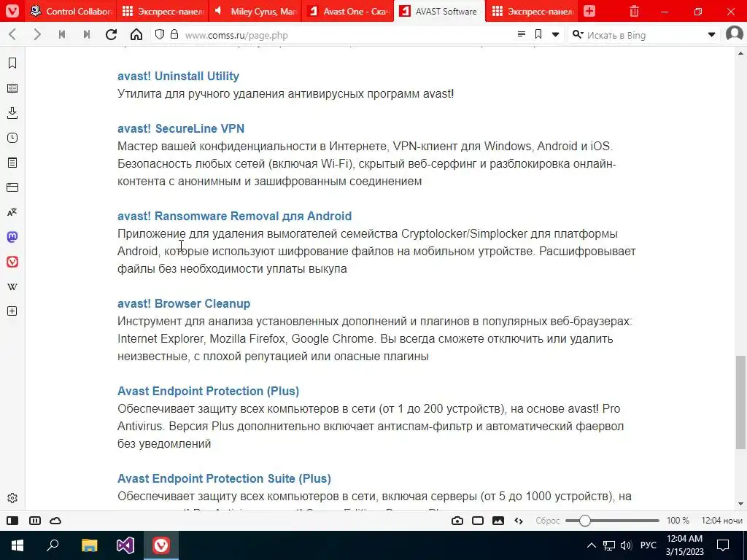Click the zoom slider in status bar

click(612, 521)
